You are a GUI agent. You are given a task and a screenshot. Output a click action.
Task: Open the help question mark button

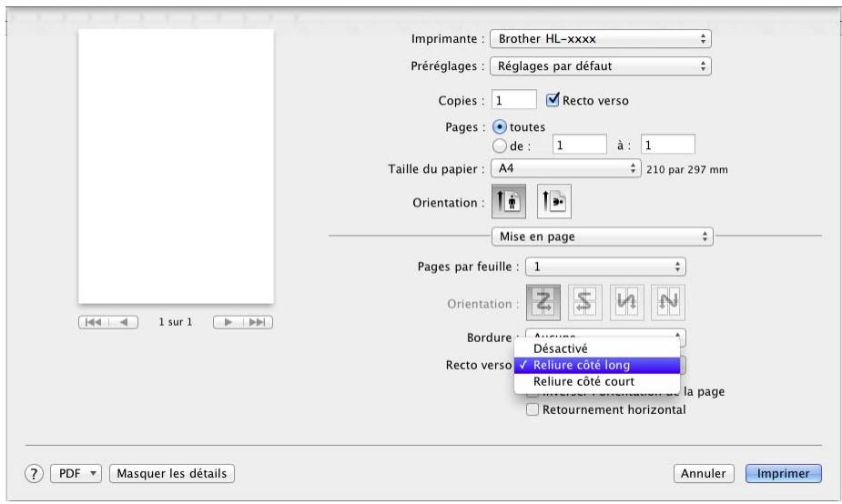(x=34, y=473)
